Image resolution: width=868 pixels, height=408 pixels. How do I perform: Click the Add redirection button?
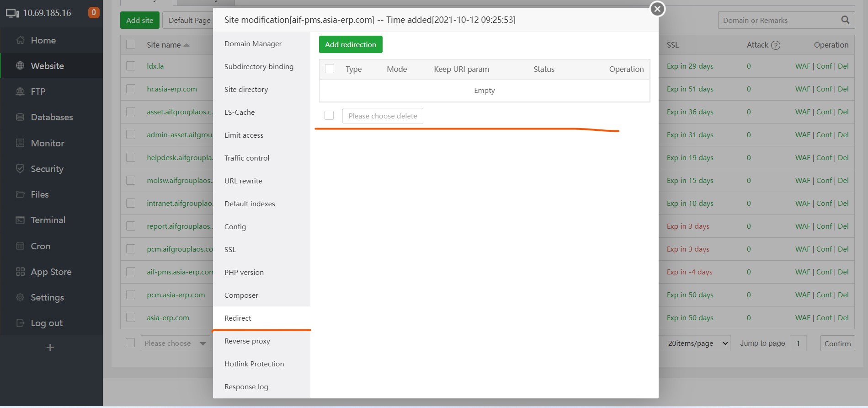(351, 44)
